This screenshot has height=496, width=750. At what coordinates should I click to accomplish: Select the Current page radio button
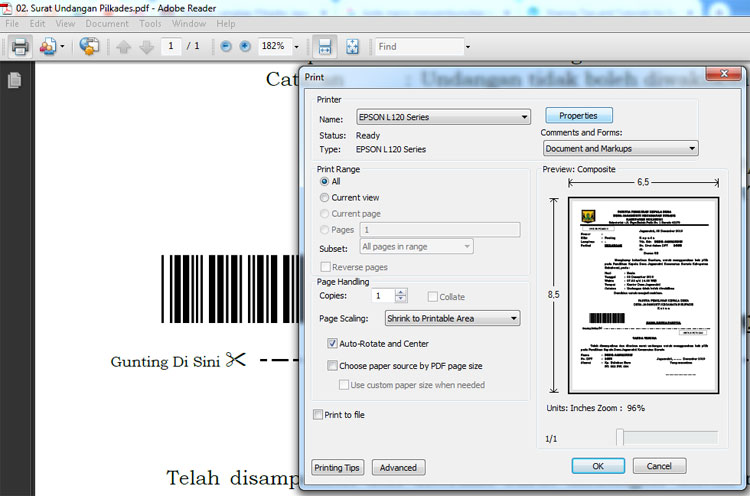pyautogui.click(x=324, y=213)
